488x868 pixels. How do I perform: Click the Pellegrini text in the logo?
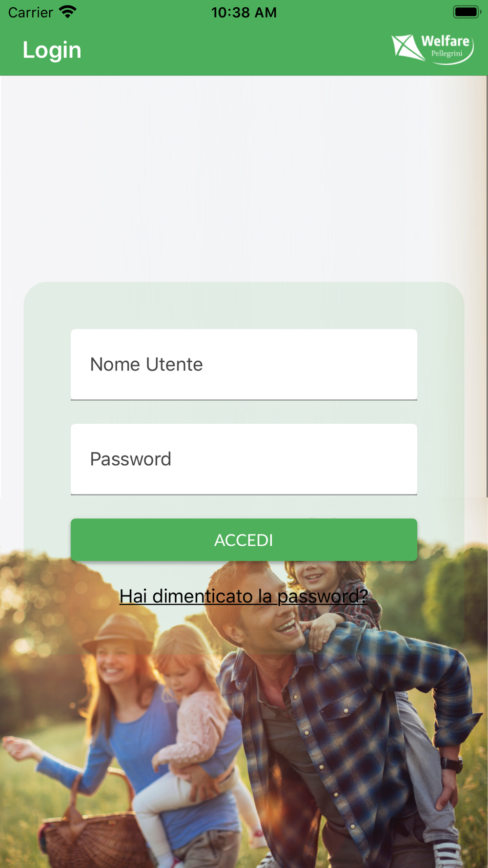click(447, 53)
